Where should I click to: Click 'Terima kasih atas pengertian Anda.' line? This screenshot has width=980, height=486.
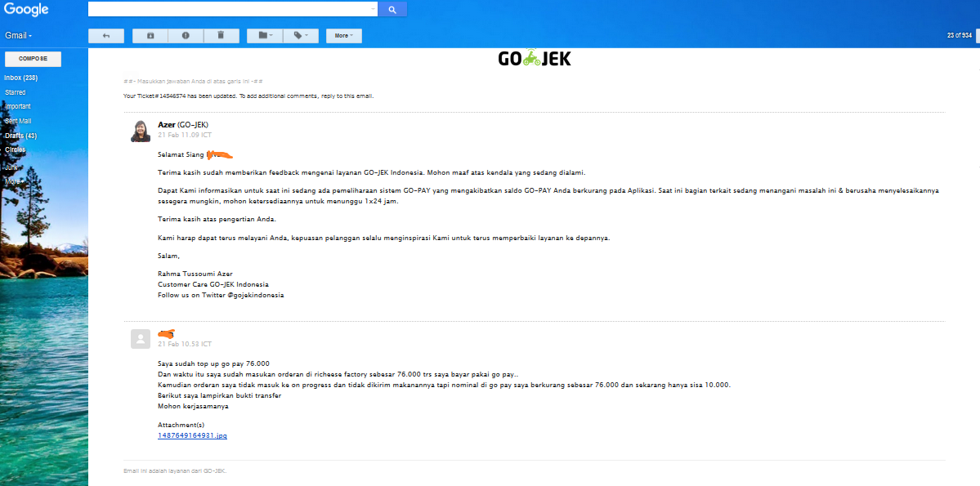point(217,219)
